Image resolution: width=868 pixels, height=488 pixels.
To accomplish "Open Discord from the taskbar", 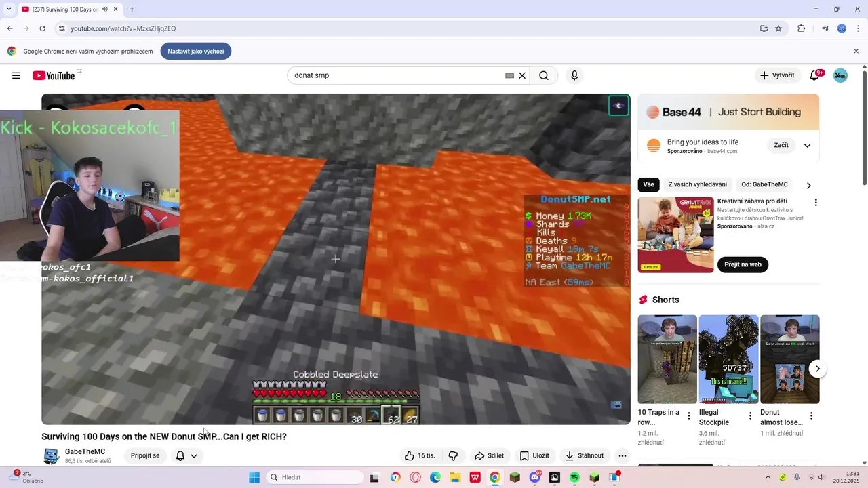I will coord(535,477).
